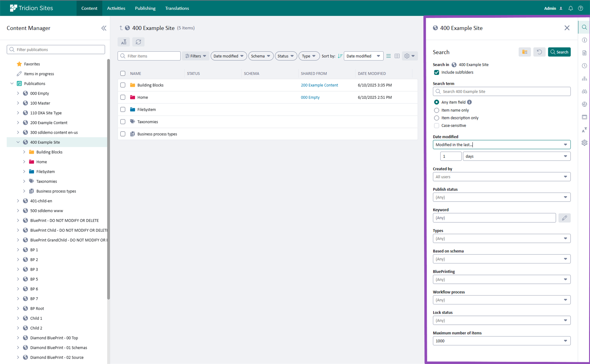Open the Status filter dropdown

[286, 56]
